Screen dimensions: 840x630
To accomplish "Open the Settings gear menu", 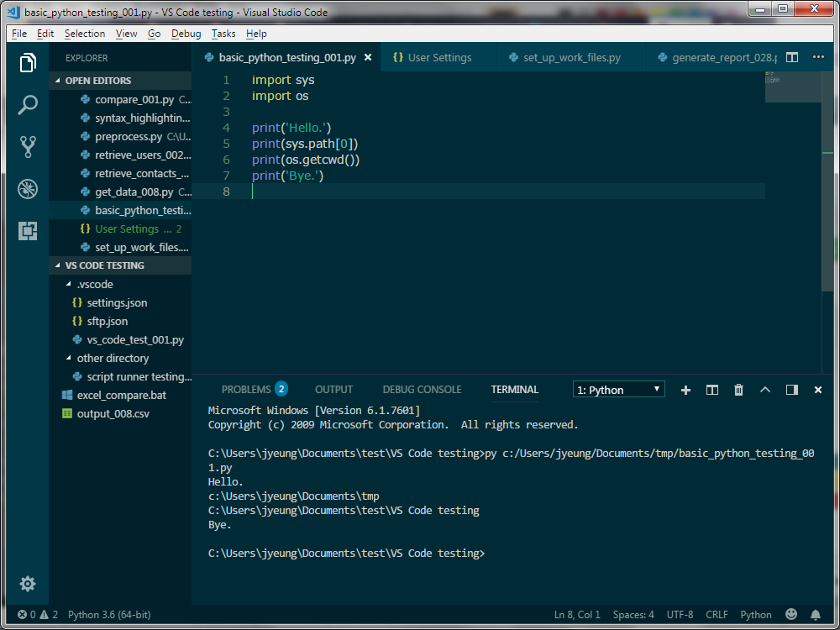I will [x=28, y=583].
